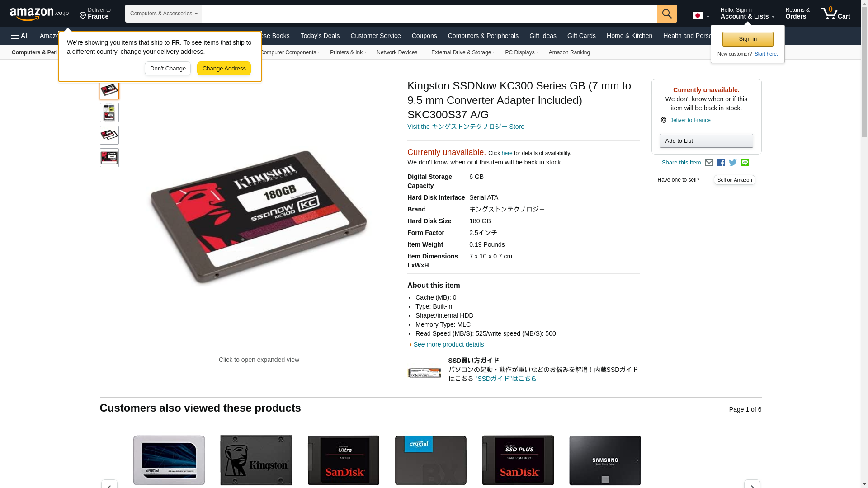Screen dimensions: 868x488
Task: Open the All hamburger menu
Action: click(20, 36)
